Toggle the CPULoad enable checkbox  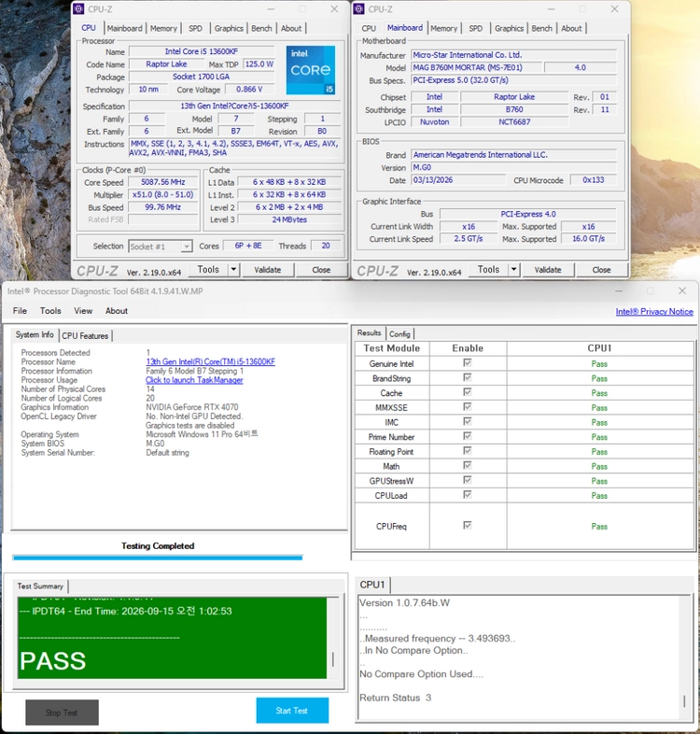[467, 494]
